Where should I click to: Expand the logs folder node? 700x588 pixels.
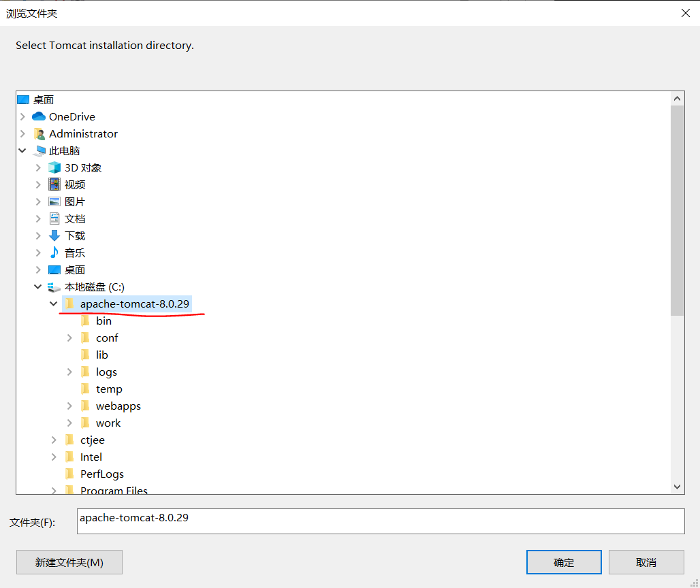coord(69,372)
